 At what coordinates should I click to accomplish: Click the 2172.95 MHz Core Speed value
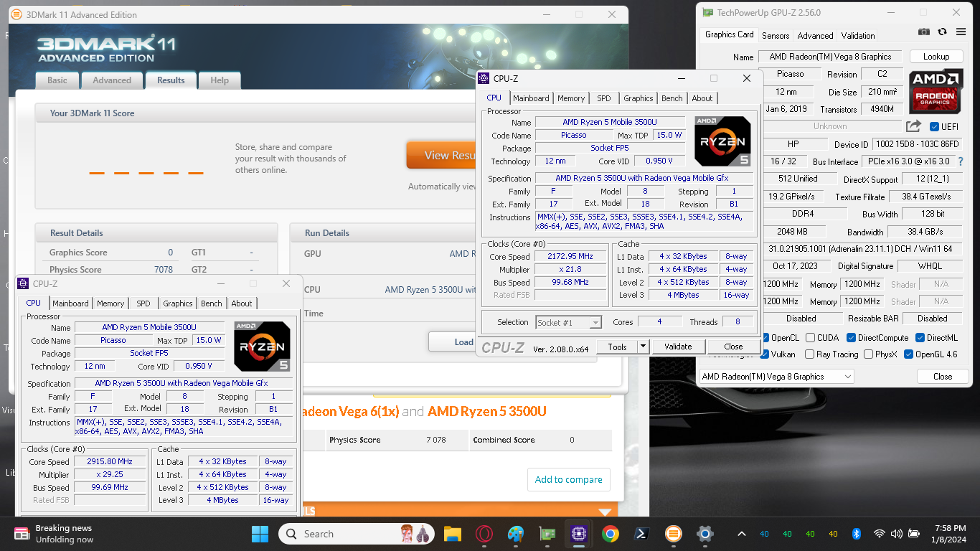tap(571, 257)
